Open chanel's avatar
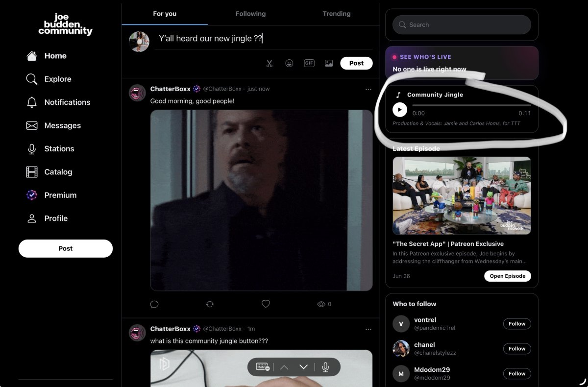588x387 pixels. coord(401,349)
